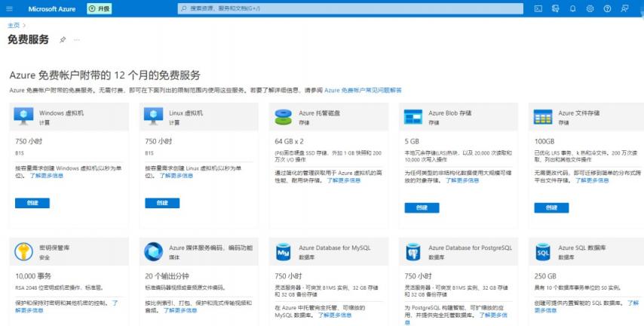Click the 5 GB value under Blob 存储
The height and width of the screenshot is (326, 644).
click(x=412, y=141)
